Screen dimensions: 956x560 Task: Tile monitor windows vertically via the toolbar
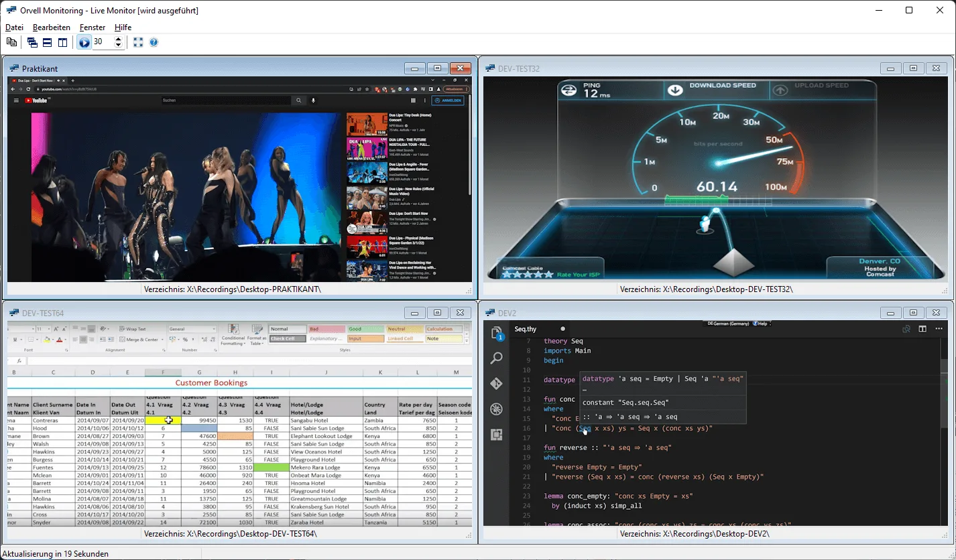pyautogui.click(x=62, y=42)
